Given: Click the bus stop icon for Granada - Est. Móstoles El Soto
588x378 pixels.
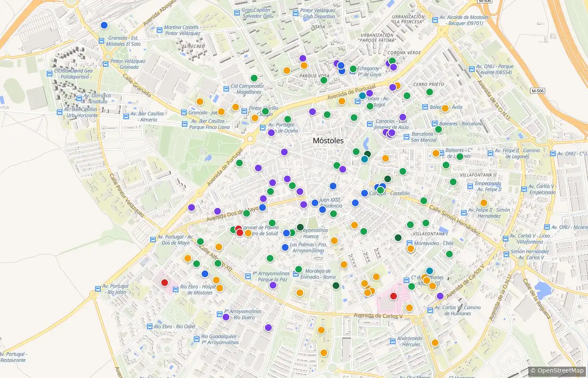Looking at the screenshot, I should click(101, 41).
